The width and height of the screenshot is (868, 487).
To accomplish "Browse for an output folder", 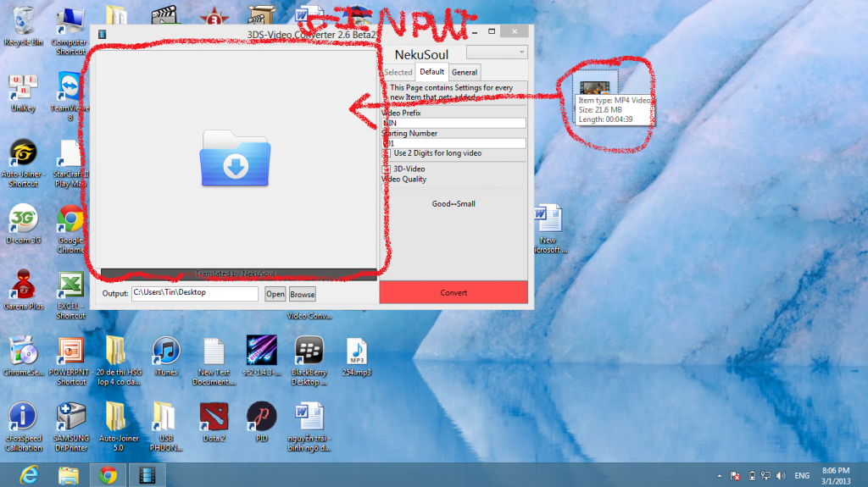I will 303,294.
